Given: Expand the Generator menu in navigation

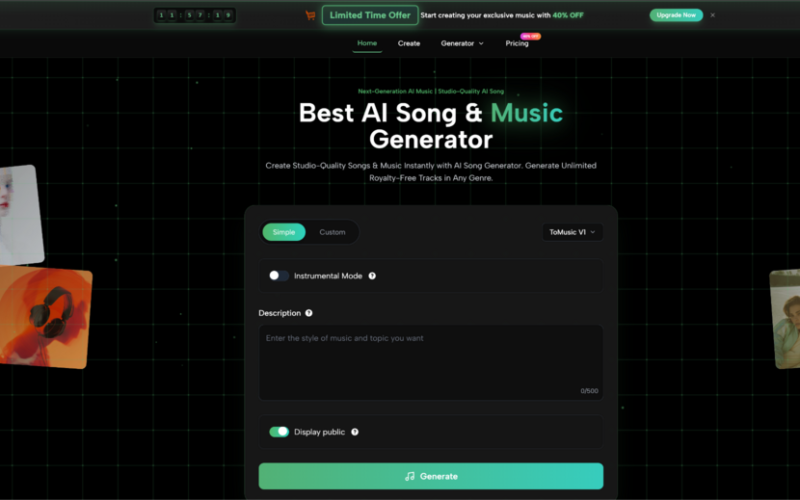Looking at the screenshot, I should [462, 43].
